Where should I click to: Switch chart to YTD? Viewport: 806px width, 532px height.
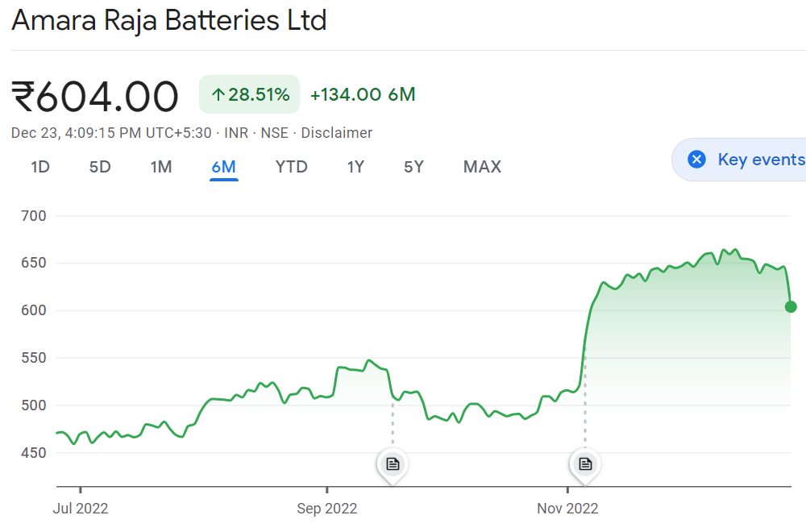[x=291, y=167]
